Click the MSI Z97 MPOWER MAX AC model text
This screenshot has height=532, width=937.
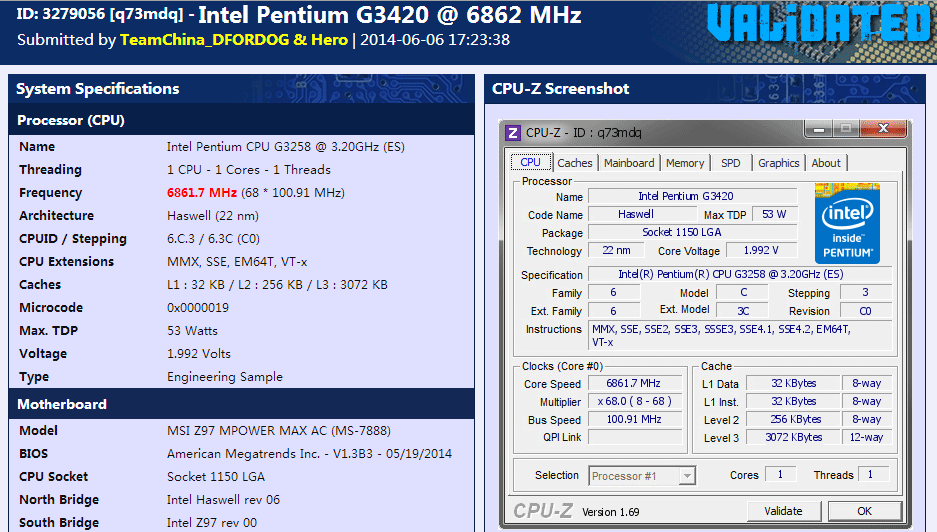(279, 430)
